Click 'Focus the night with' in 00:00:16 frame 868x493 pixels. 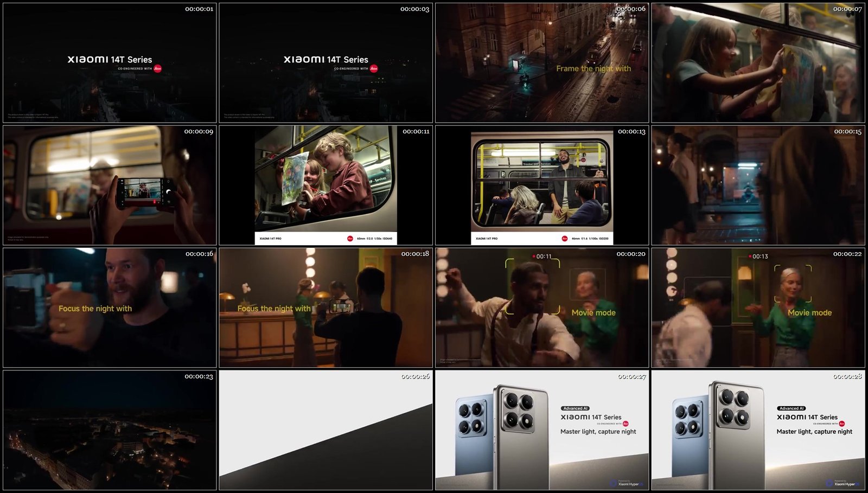coord(95,309)
